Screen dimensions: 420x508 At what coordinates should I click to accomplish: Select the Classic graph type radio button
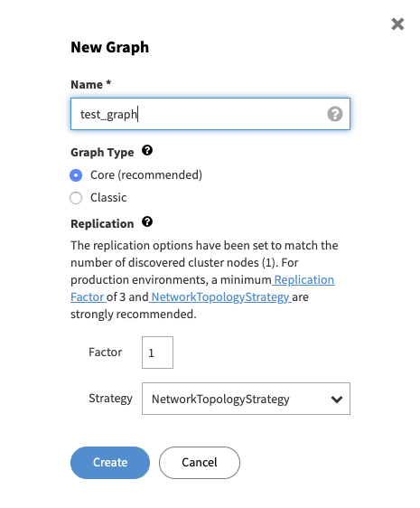coord(76,198)
